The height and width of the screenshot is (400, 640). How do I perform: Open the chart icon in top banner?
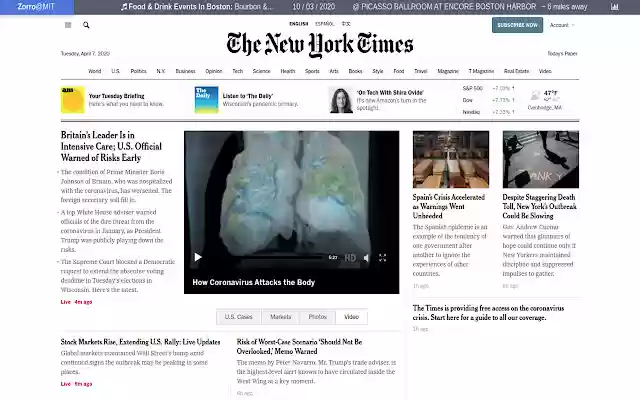click(x=615, y=7)
